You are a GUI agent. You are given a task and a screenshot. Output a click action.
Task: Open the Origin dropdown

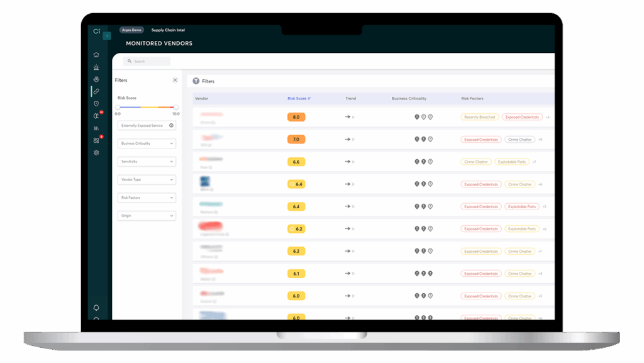(147, 216)
